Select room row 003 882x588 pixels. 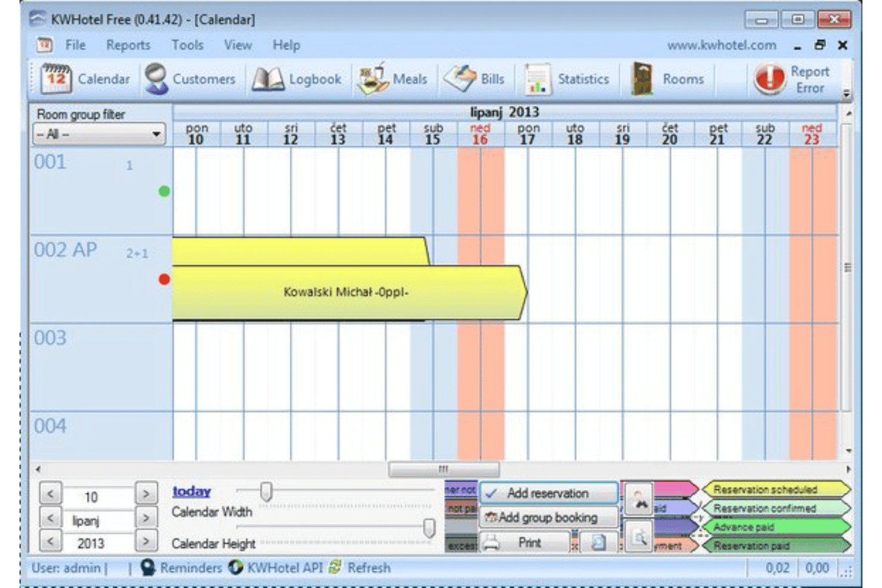[x=101, y=367]
